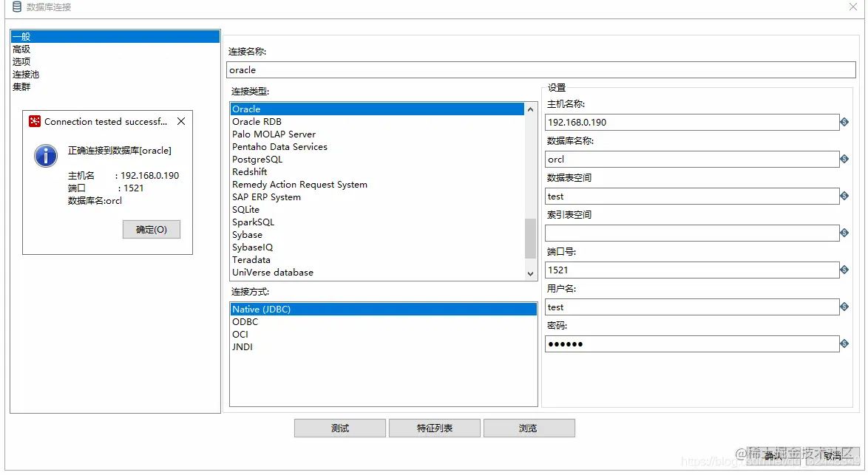Click the 确定(O) button in popup
Viewport: 868px width, 475px height.
tap(152, 230)
